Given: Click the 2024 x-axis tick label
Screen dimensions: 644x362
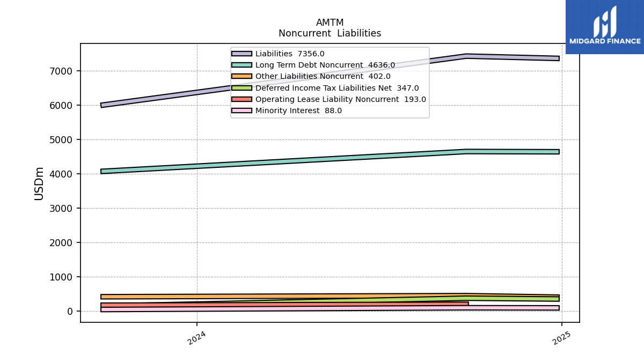Looking at the screenshot, I should click(x=196, y=338).
